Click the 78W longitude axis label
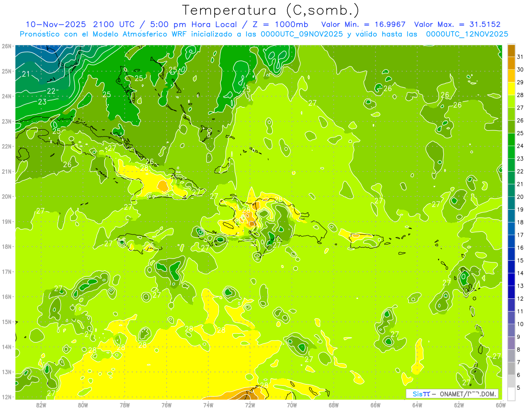Screen dimensions: 532x411 click(x=125, y=404)
